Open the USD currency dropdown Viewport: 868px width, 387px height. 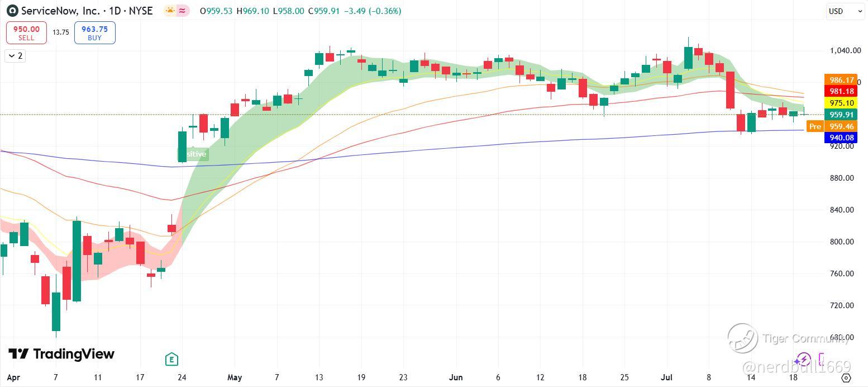(x=845, y=11)
